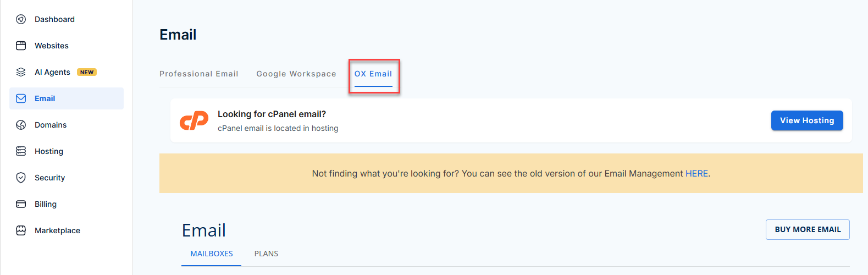Click the AI Agents layers icon

(21, 72)
